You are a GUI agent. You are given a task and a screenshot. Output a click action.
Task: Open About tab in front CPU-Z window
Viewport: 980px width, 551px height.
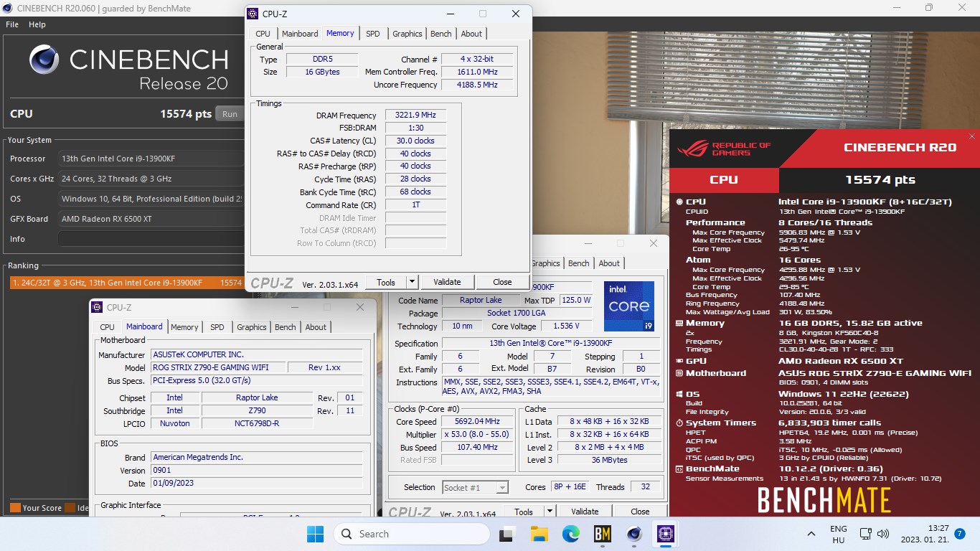[471, 34]
